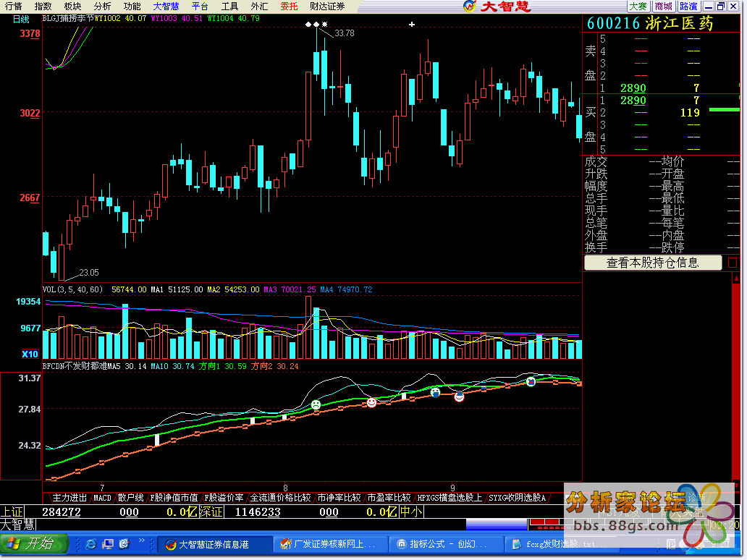Click the 商城 button in title bar
This screenshot has height=560, width=747.
[663, 7]
